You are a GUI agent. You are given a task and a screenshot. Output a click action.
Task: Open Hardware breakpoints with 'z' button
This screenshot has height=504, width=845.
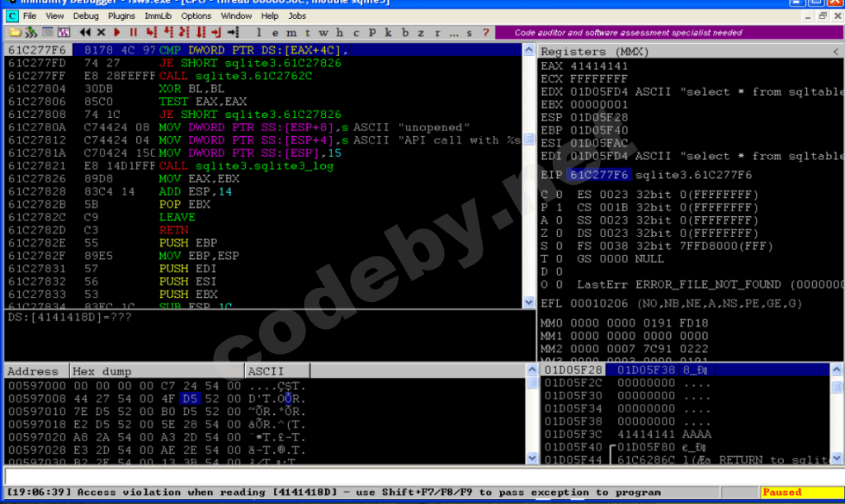point(421,33)
